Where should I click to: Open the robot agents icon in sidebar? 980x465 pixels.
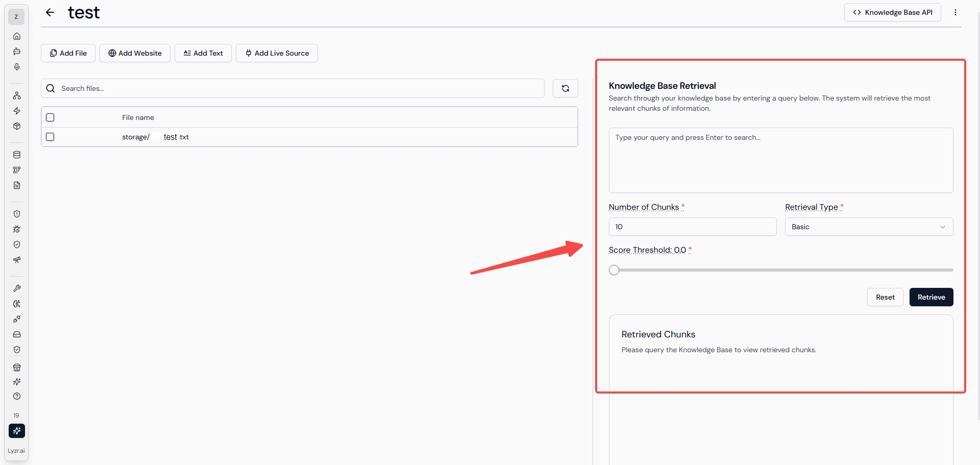pyautogui.click(x=17, y=52)
